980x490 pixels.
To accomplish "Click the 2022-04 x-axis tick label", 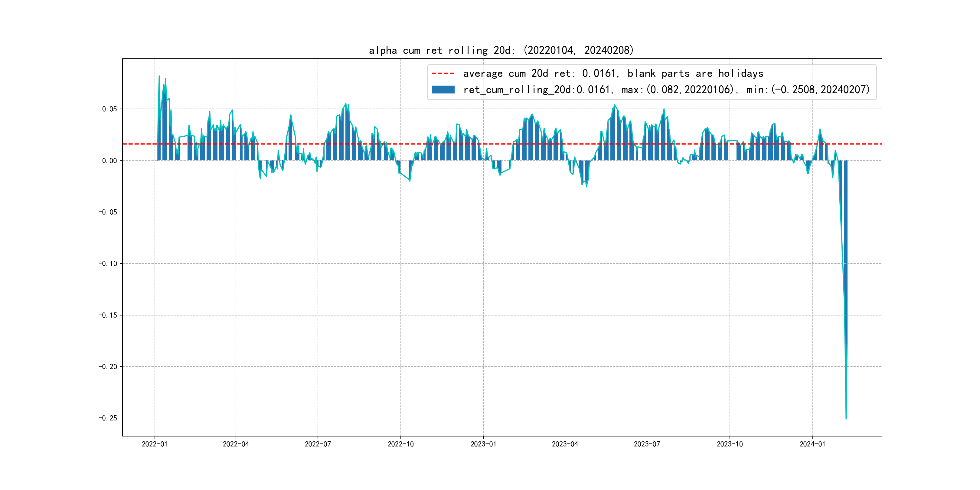I will click(236, 444).
